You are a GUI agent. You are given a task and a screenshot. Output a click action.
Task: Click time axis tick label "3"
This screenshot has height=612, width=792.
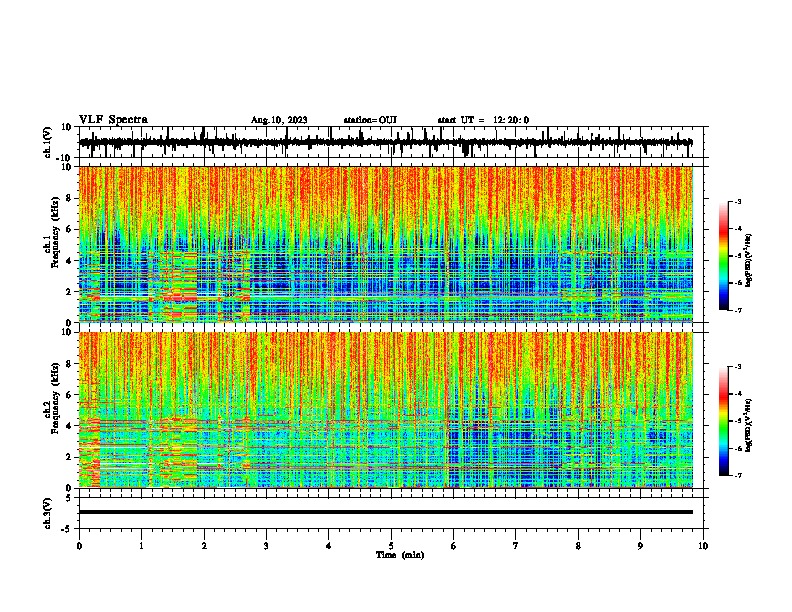coord(266,546)
